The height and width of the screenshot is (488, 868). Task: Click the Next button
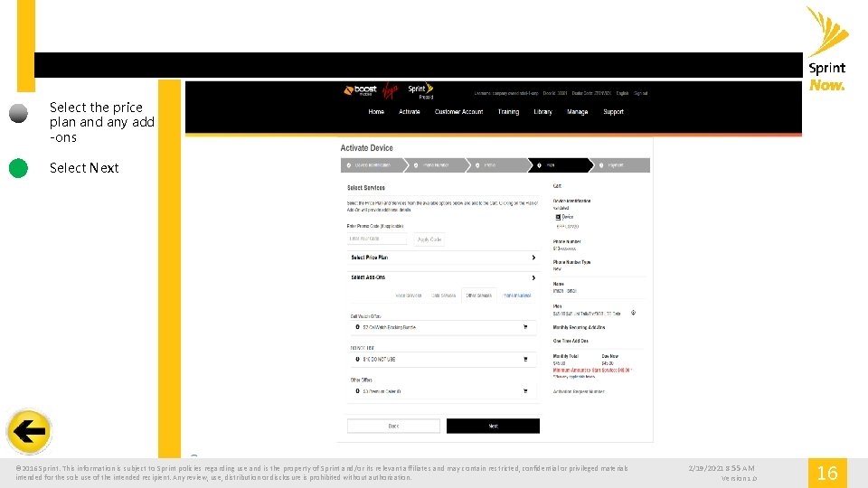point(493,426)
